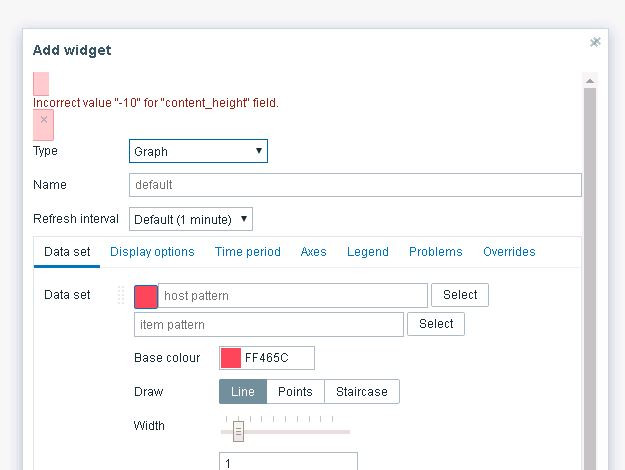This screenshot has width=625, height=470.
Task: Click Select next to host pattern
Action: [x=460, y=295]
